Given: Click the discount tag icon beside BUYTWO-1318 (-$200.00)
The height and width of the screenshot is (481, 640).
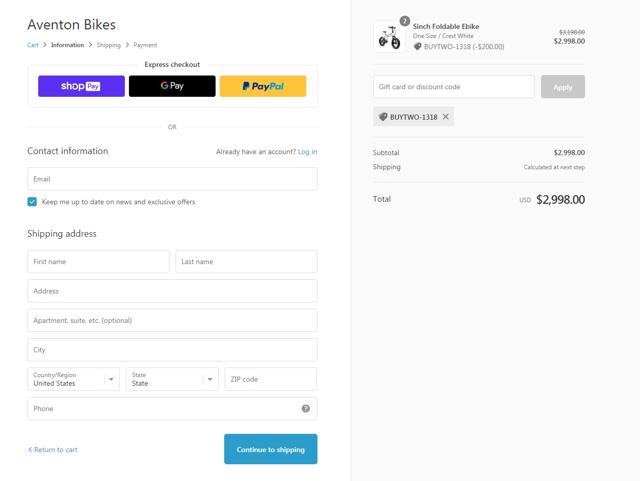Looking at the screenshot, I should click(417, 47).
